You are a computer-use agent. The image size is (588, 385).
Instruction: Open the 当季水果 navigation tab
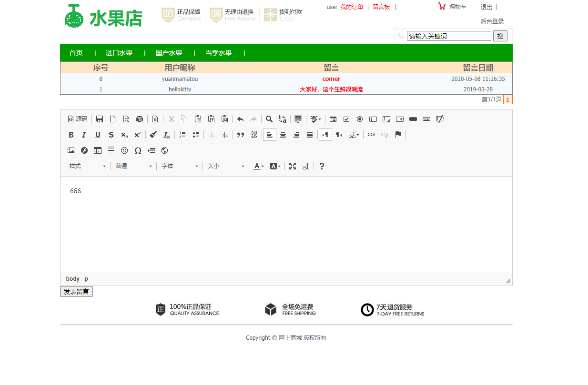click(218, 53)
